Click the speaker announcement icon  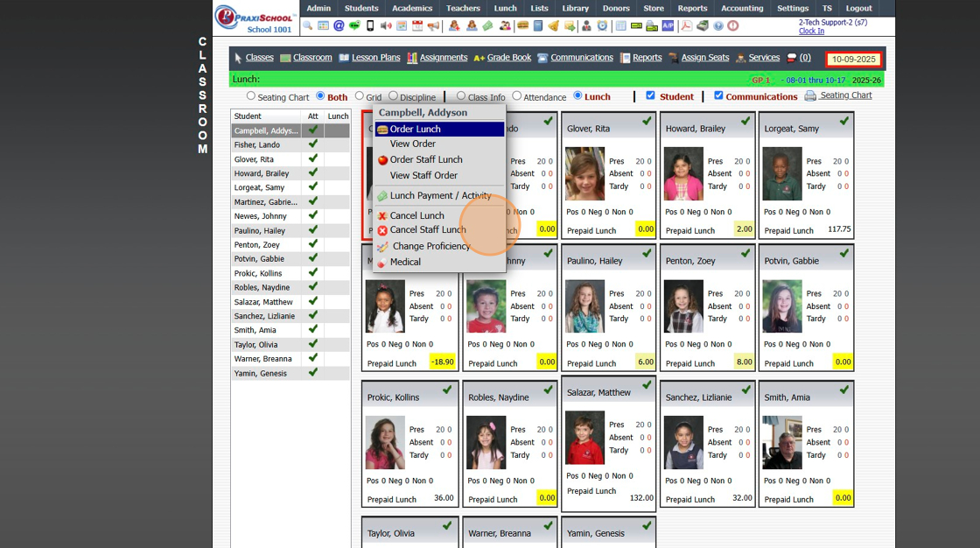(386, 25)
